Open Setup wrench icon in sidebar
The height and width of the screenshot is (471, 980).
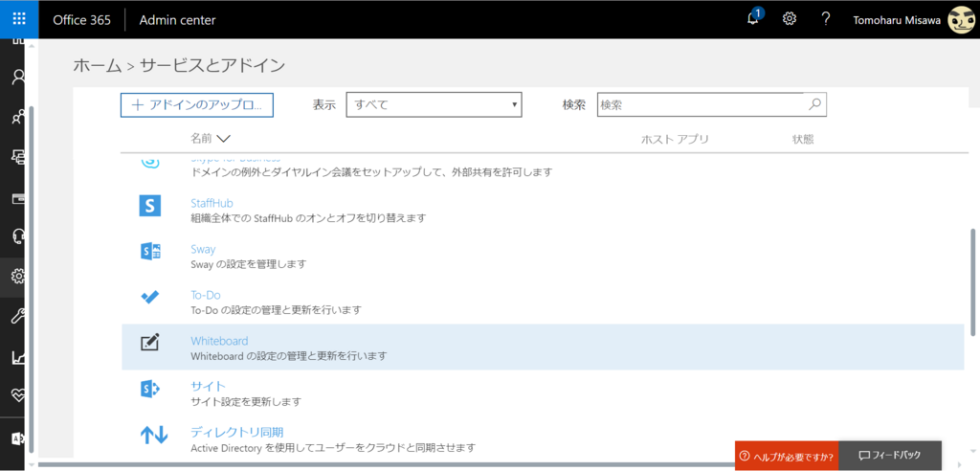tap(19, 317)
